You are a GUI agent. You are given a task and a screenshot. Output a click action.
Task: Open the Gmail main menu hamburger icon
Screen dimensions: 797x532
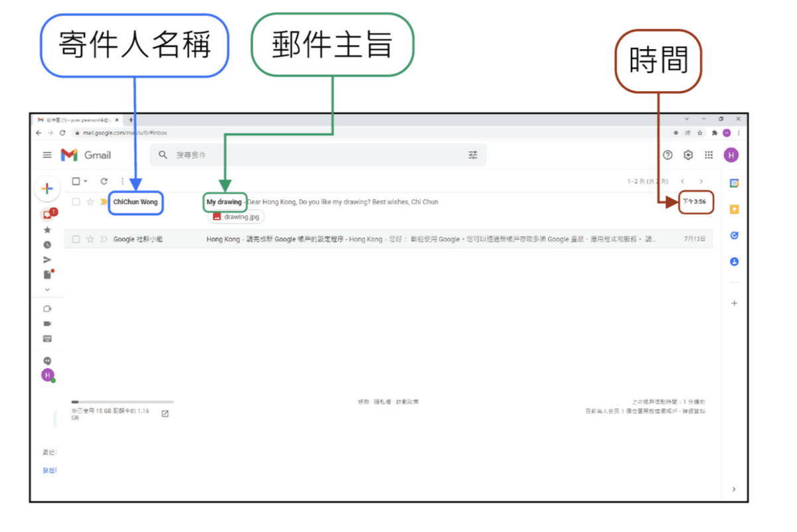coord(47,155)
